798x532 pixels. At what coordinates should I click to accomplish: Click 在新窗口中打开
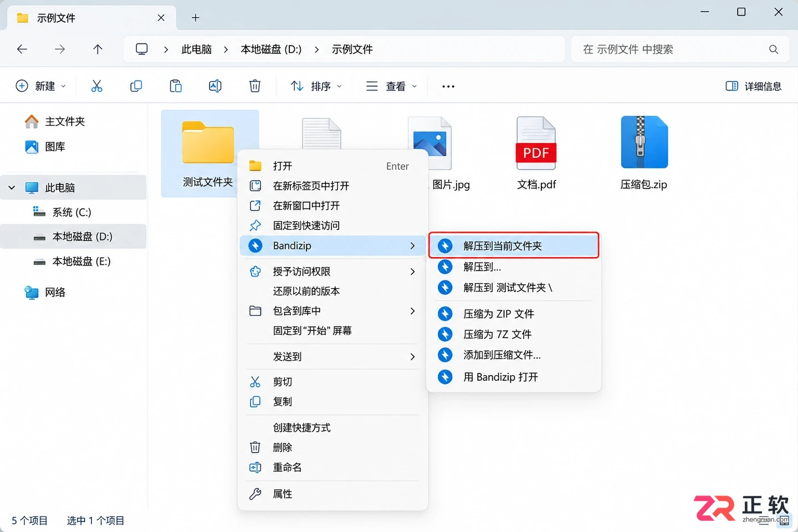[332, 206]
